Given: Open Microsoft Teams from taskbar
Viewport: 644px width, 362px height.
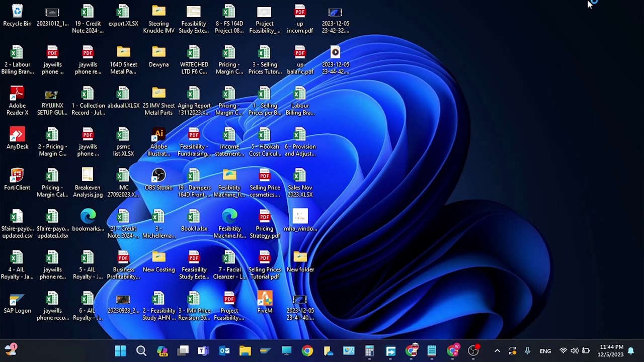Looking at the screenshot, I should tap(203, 351).
